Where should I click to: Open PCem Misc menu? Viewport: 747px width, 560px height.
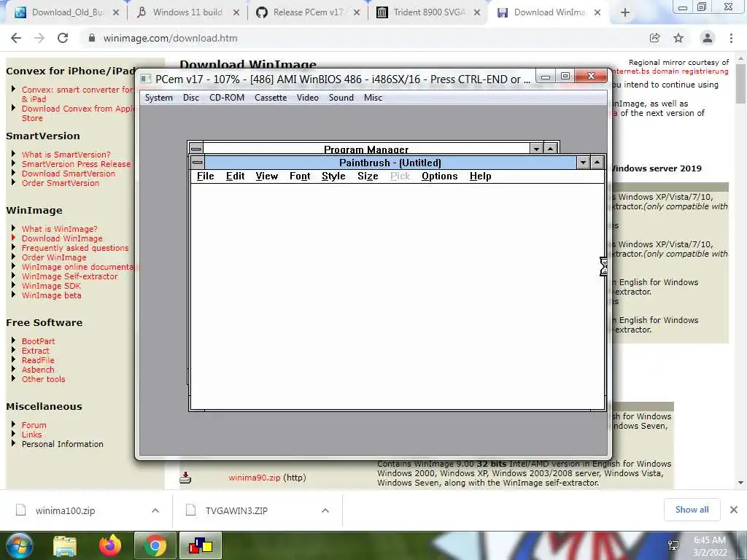point(373,98)
